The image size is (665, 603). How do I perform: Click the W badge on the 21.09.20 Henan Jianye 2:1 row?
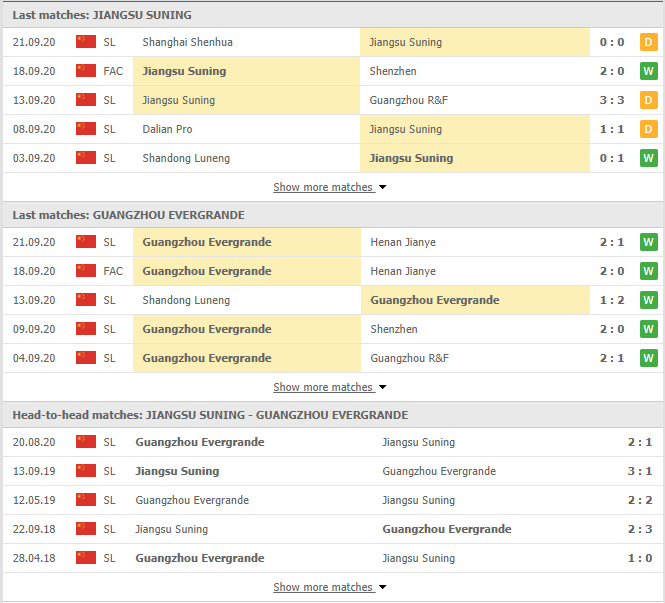click(648, 242)
